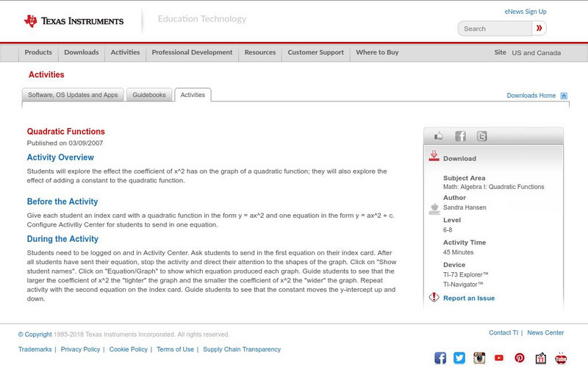Click the Education Technology header text
Image resolution: width=588 pixels, height=367 pixels.
click(202, 19)
